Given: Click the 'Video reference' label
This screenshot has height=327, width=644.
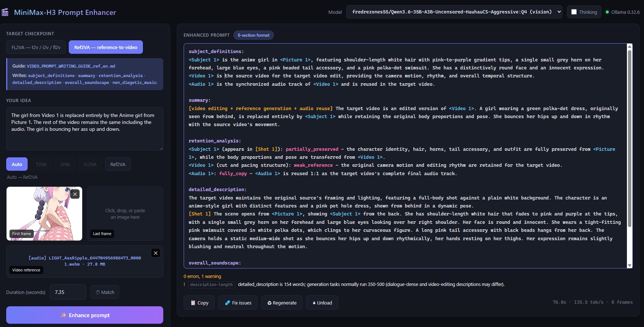Looking at the screenshot, I should 26,270.
